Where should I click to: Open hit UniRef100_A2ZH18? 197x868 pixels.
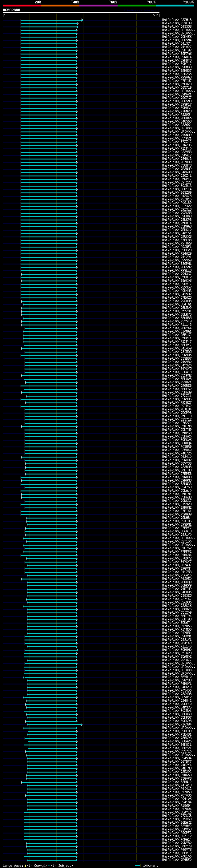(177, 20)
